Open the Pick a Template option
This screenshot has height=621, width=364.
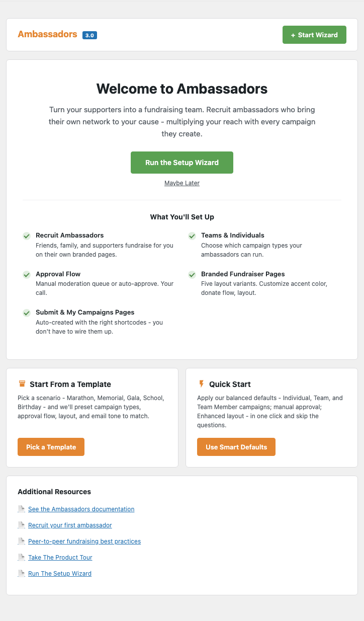[51, 447]
